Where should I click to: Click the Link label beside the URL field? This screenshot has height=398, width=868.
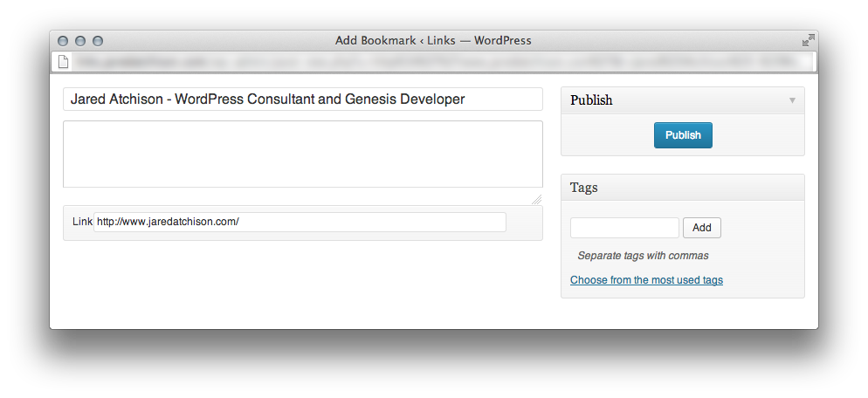point(82,223)
